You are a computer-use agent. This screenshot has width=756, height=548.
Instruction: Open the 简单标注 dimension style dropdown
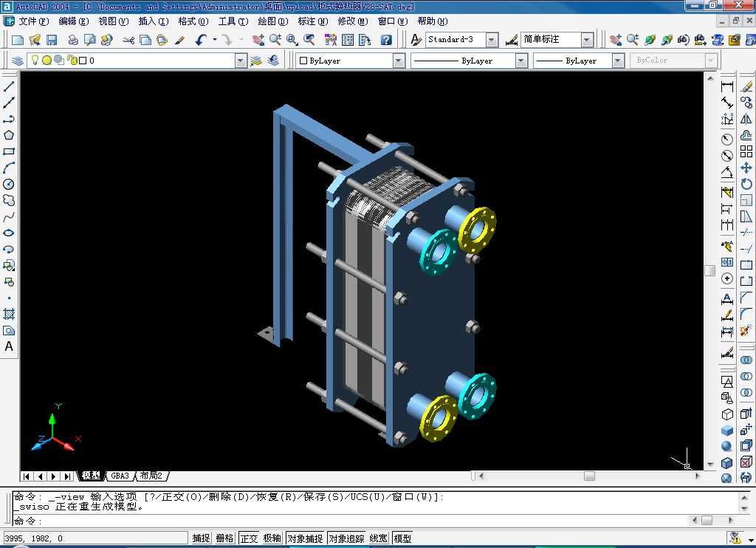[x=587, y=40]
